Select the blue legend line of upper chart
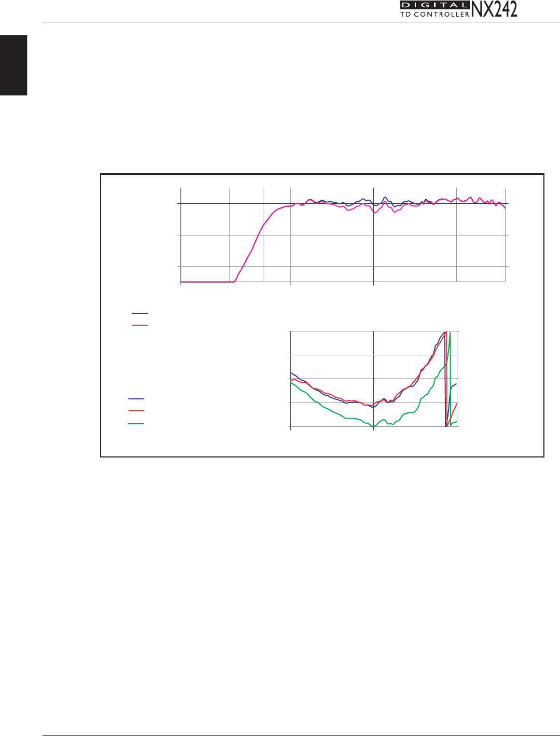The height and width of the screenshot is (736, 560). point(140,313)
